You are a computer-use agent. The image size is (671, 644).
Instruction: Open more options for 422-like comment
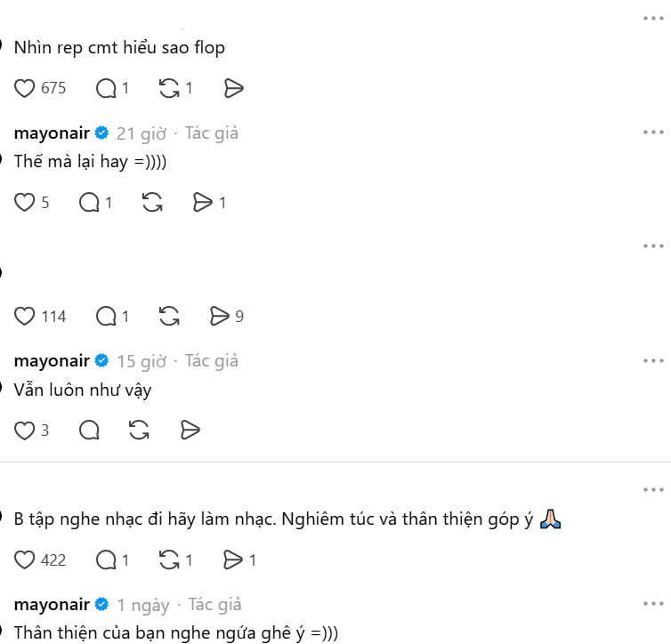tap(653, 490)
